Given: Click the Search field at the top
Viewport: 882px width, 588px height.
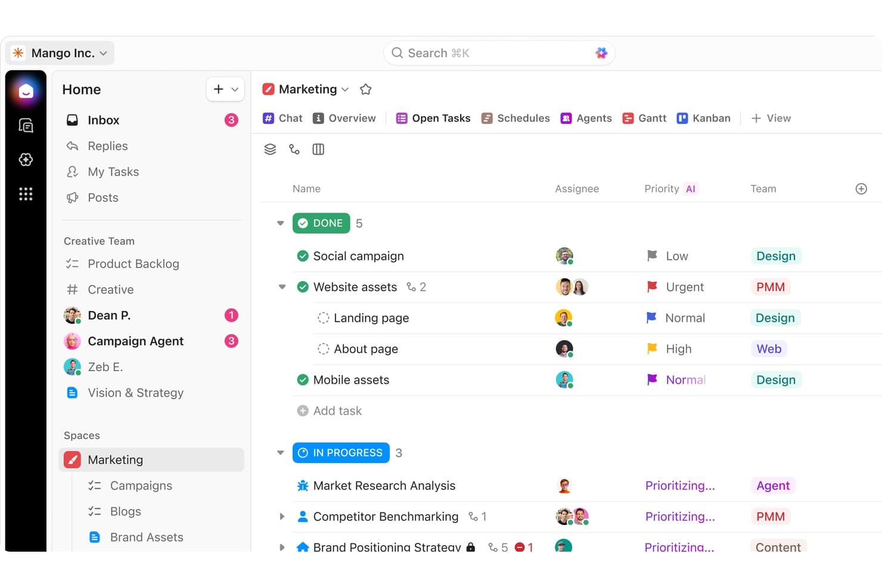Looking at the screenshot, I should pyautogui.click(x=499, y=53).
